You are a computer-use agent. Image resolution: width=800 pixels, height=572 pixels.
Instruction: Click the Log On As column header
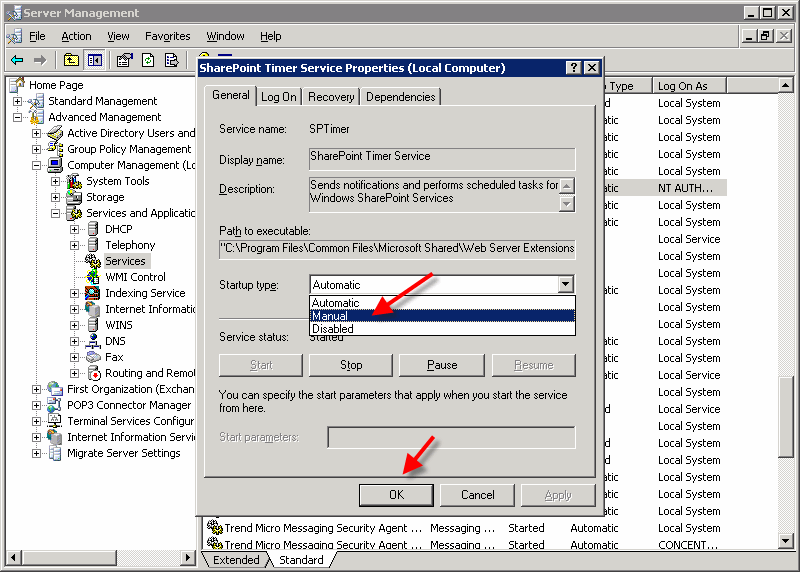(x=689, y=86)
